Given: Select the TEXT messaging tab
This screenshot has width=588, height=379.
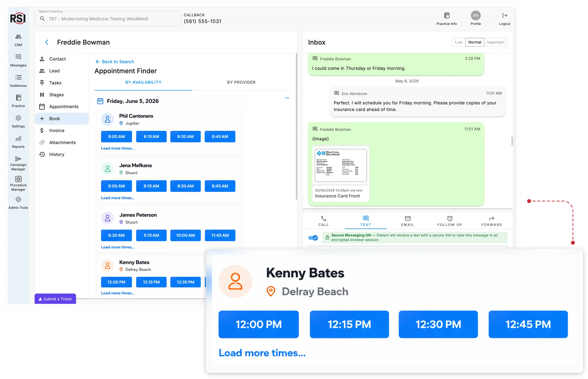Looking at the screenshot, I should point(365,221).
